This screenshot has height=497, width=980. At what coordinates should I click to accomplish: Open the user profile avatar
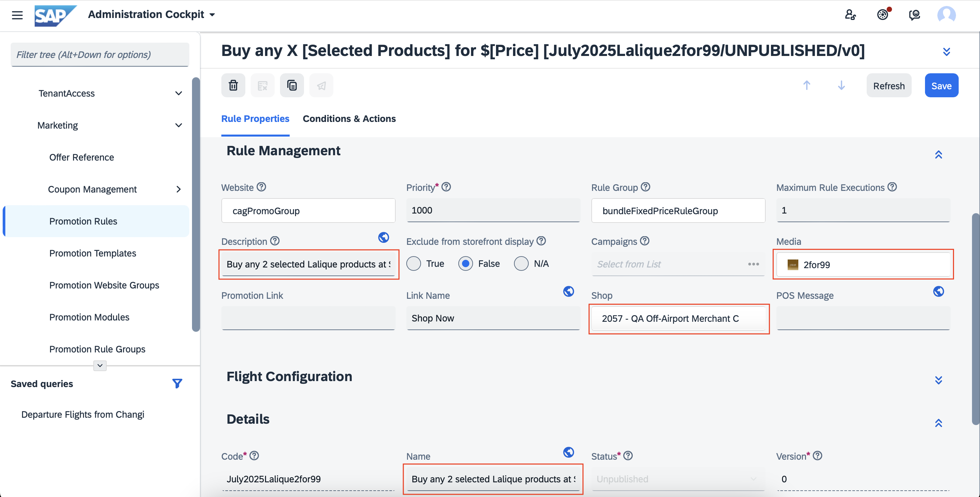[x=947, y=15]
